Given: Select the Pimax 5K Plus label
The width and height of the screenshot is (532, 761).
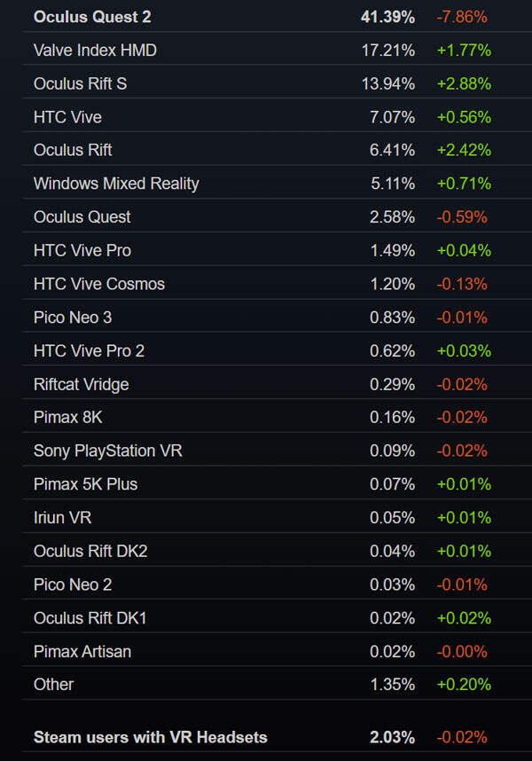Looking at the screenshot, I should tap(85, 484).
